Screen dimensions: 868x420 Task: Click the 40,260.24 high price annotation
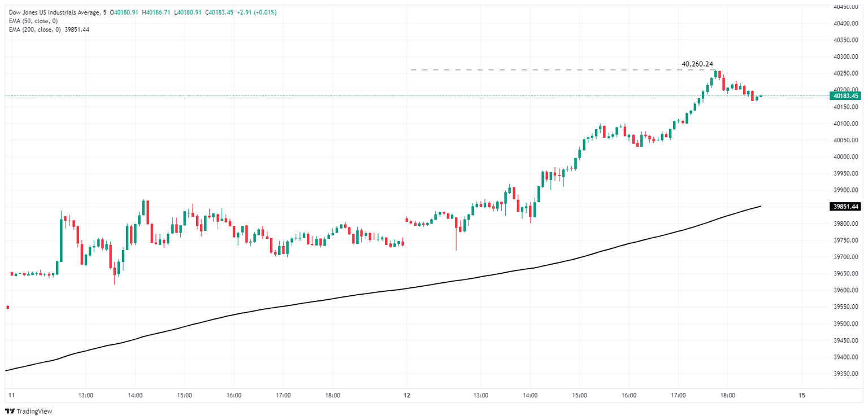tap(697, 64)
